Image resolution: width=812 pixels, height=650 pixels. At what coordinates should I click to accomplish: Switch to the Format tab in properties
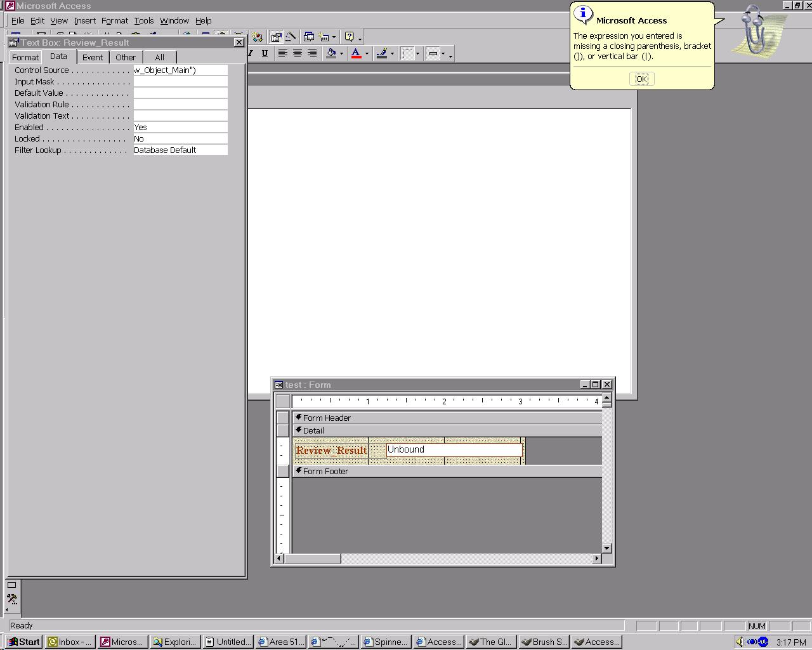(x=25, y=57)
